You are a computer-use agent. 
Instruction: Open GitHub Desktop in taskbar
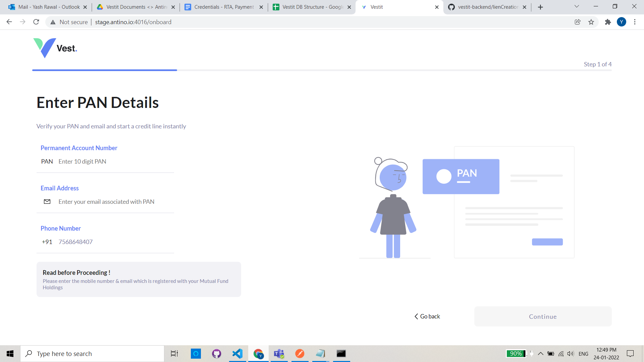pyautogui.click(x=217, y=353)
